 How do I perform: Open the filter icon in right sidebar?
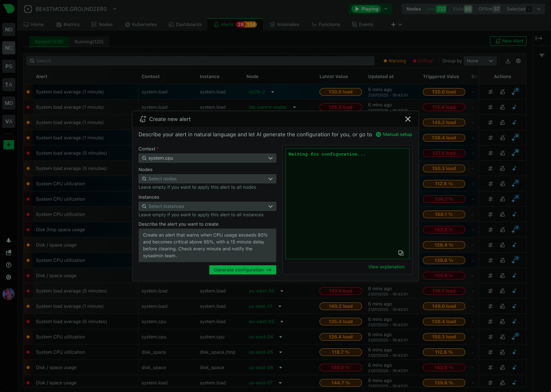[541, 56]
